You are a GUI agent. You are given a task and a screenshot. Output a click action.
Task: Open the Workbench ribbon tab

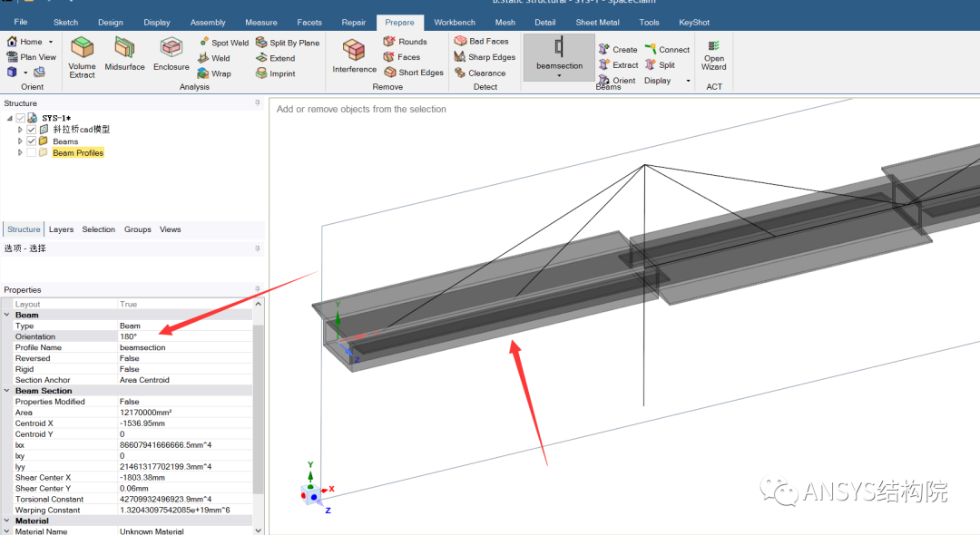point(455,23)
